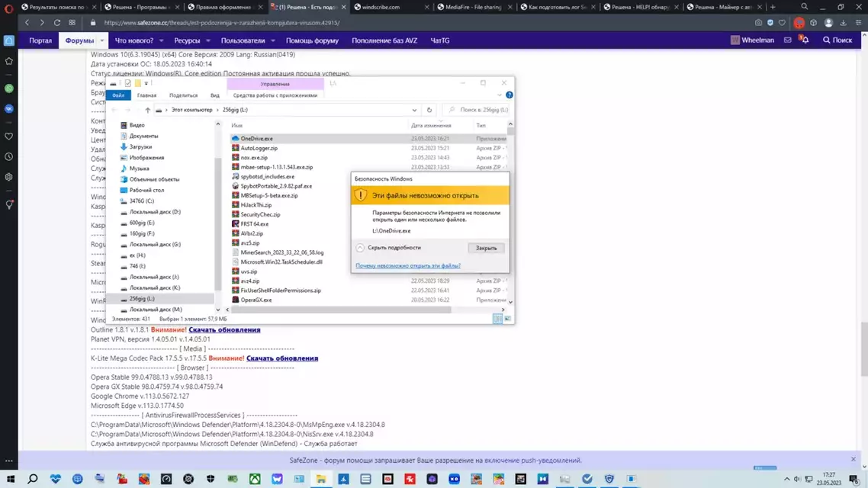
Task: Open Windows taskbar search
Action: 33,479
